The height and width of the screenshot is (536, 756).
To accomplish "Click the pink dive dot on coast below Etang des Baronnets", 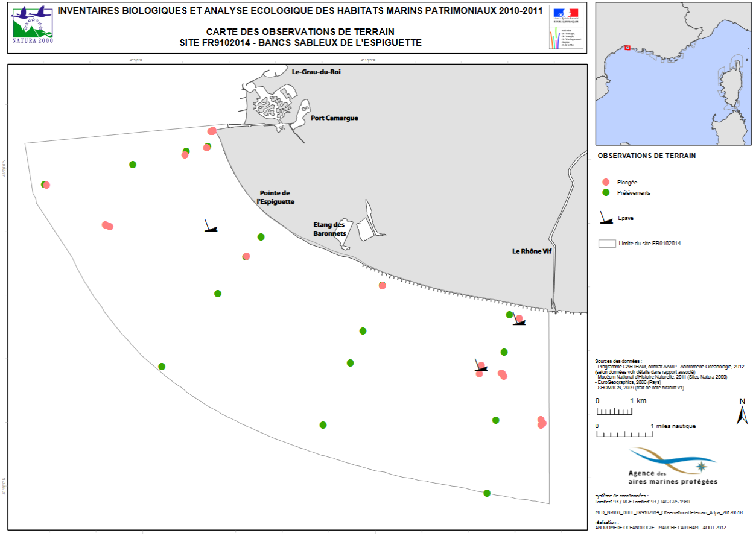I will pyautogui.click(x=382, y=285).
